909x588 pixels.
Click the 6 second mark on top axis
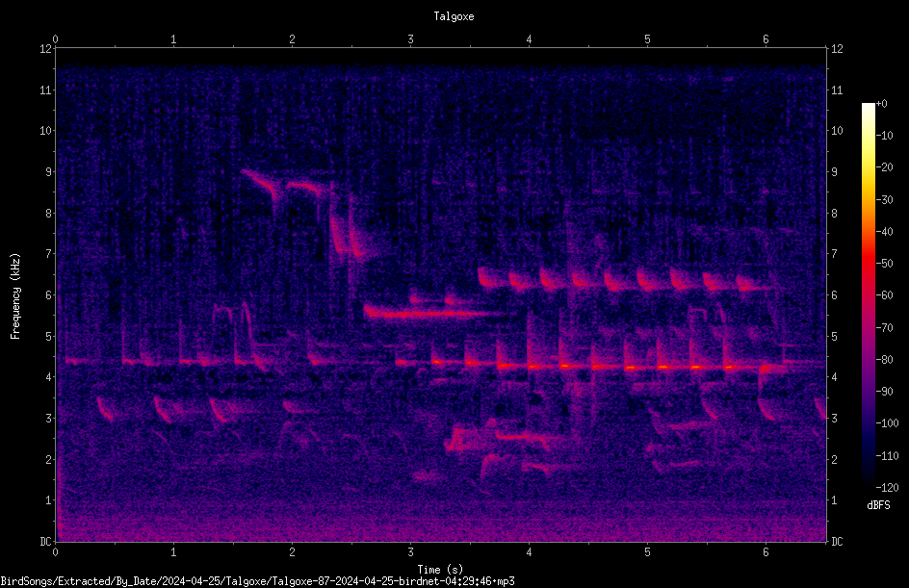pos(766,39)
